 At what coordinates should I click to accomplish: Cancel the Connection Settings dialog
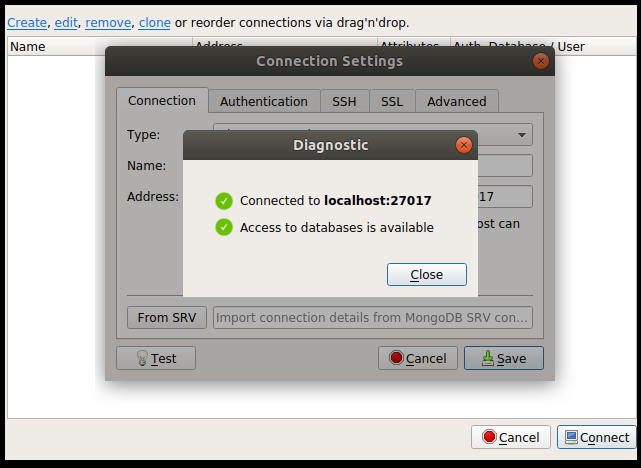418,358
